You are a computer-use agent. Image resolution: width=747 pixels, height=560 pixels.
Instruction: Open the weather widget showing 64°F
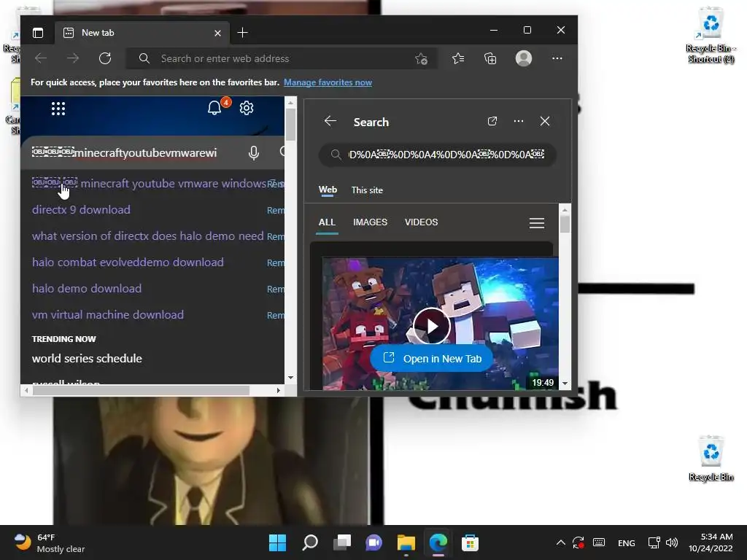coord(49,542)
